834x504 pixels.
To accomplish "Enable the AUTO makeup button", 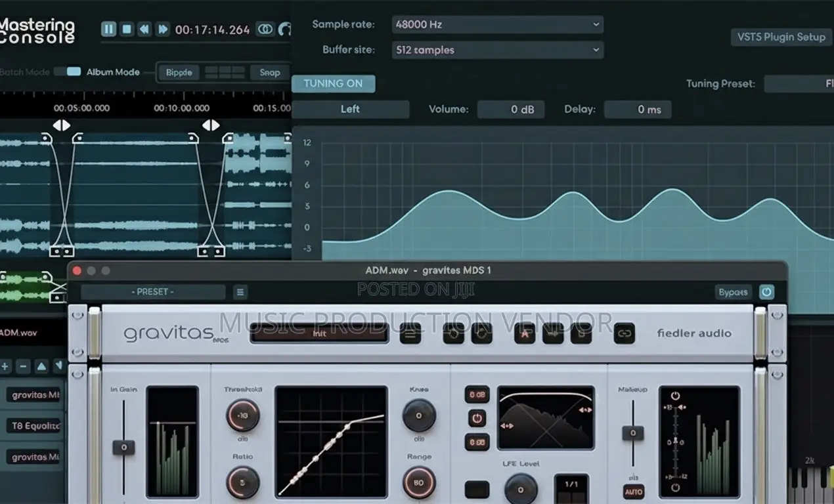I will click(633, 492).
